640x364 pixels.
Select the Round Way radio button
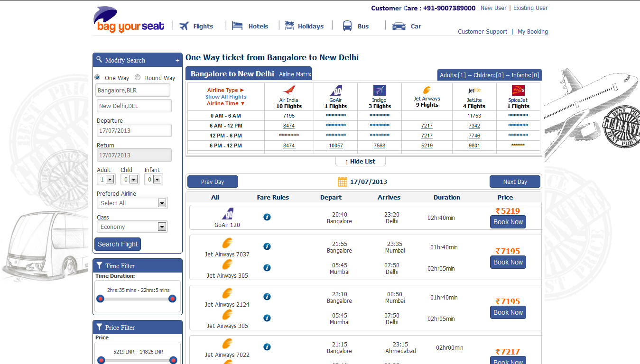click(x=138, y=77)
